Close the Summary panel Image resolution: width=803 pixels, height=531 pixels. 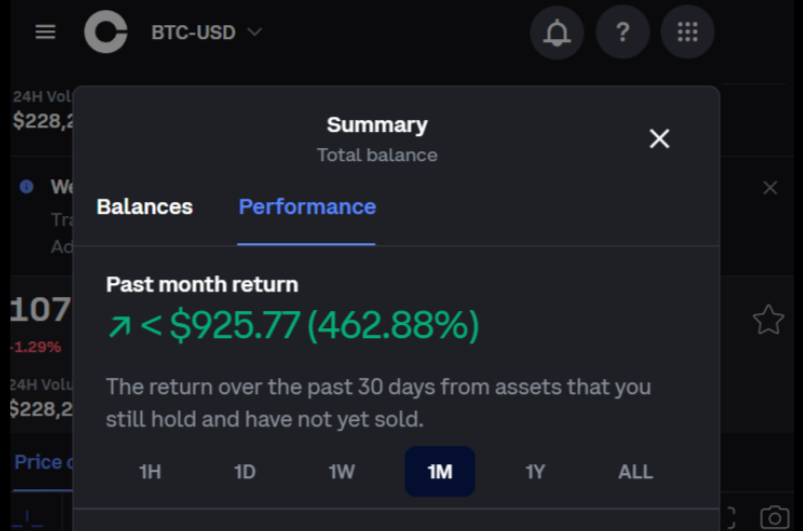click(659, 138)
